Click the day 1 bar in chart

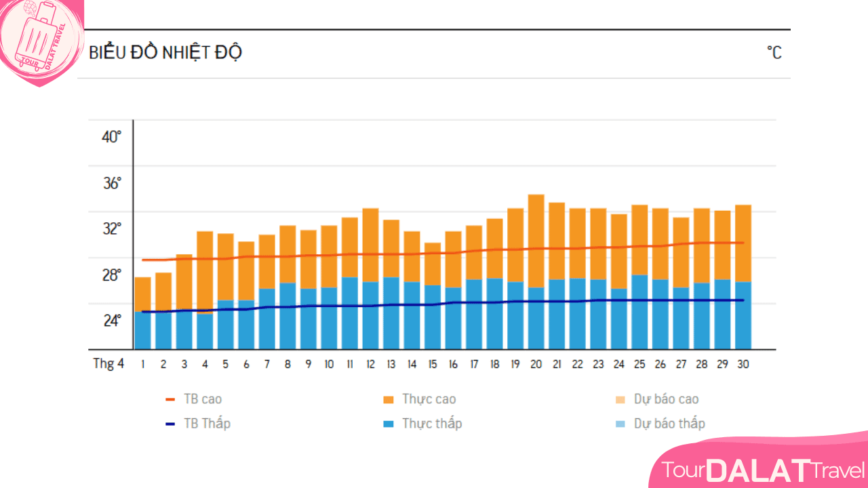[142, 312]
